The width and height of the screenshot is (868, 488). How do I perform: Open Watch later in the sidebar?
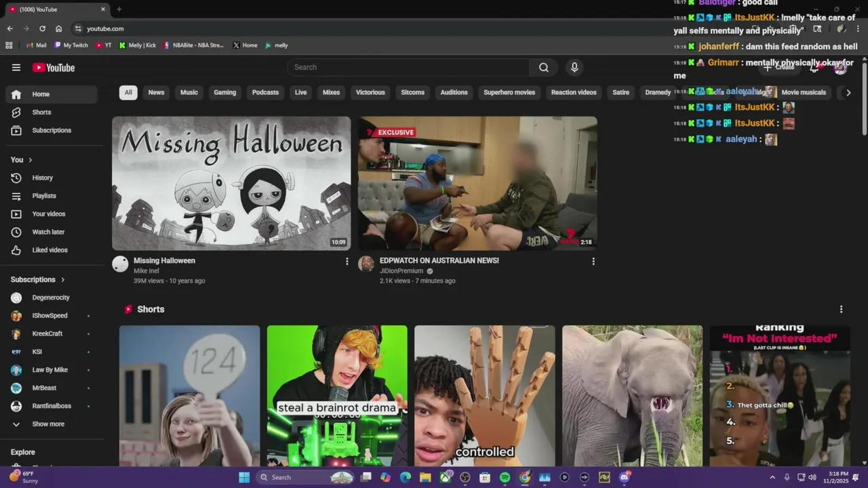tap(52, 232)
